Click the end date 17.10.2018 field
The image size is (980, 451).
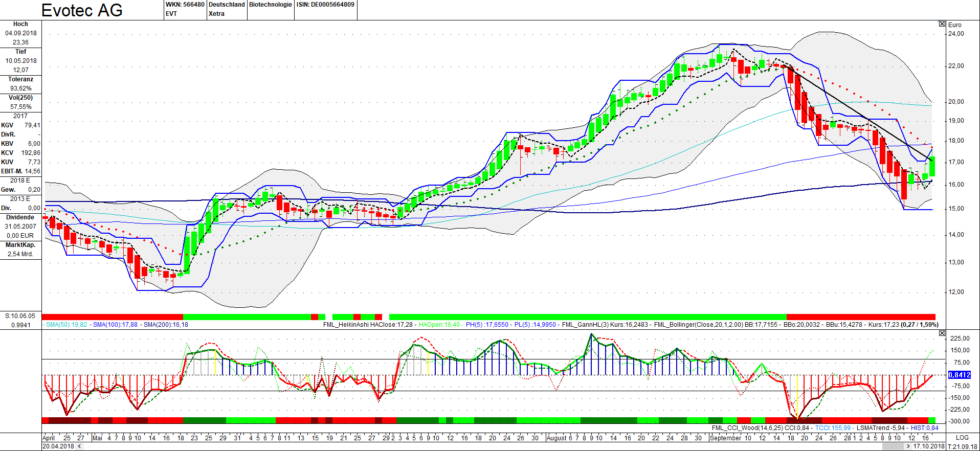point(929,446)
